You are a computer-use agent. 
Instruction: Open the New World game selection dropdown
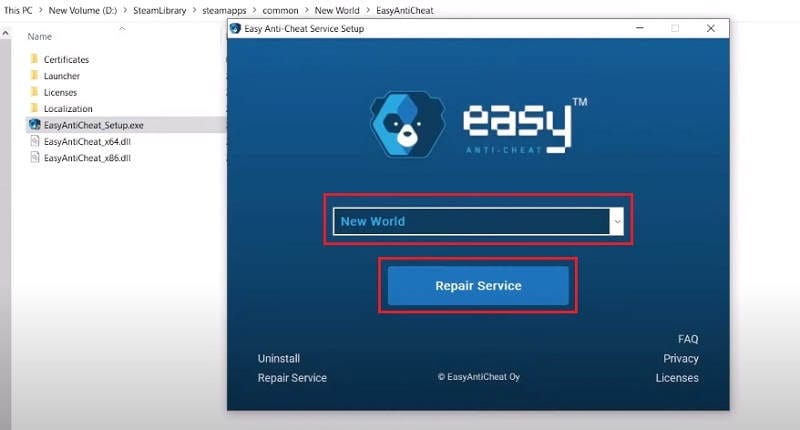click(478, 221)
